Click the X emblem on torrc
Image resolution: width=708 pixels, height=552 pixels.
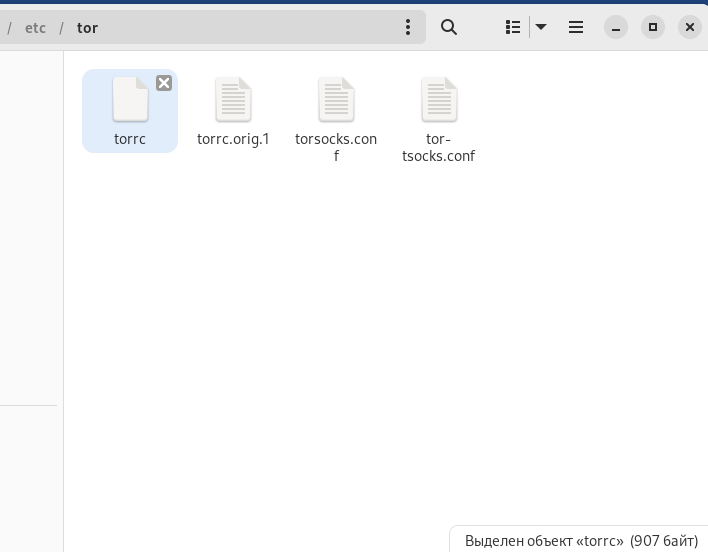point(164,83)
